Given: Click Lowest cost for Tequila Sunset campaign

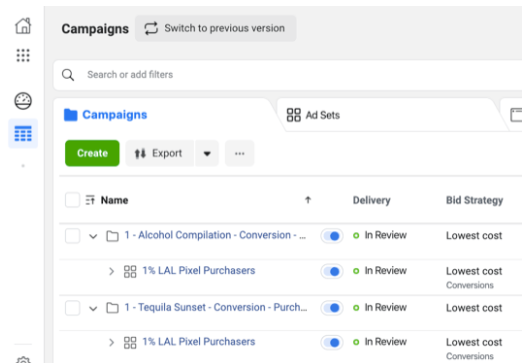Looking at the screenshot, I should [x=474, y=308].
